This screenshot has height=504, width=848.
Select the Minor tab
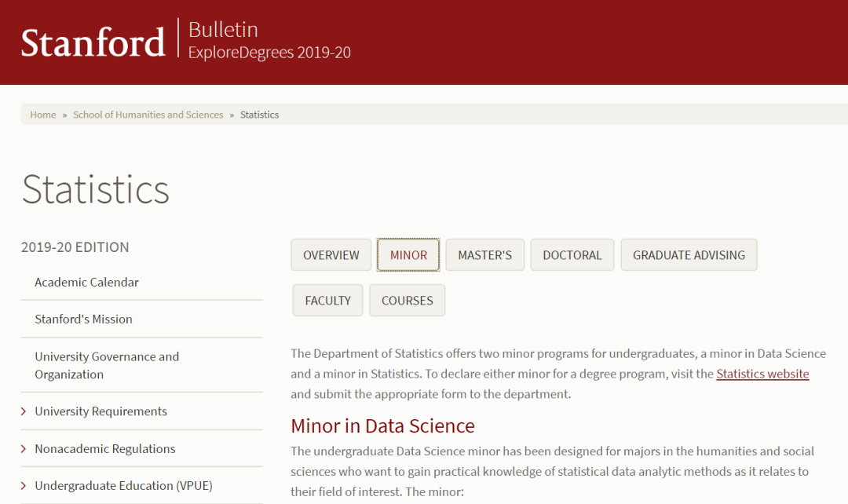click(408, 255)
